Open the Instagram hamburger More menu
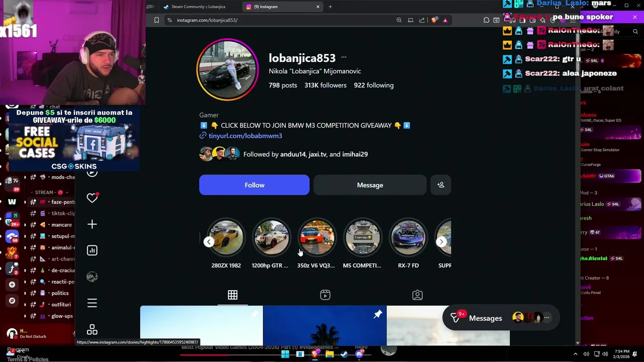The width and height of the screenshot is (644, 362). click(92, 303)
